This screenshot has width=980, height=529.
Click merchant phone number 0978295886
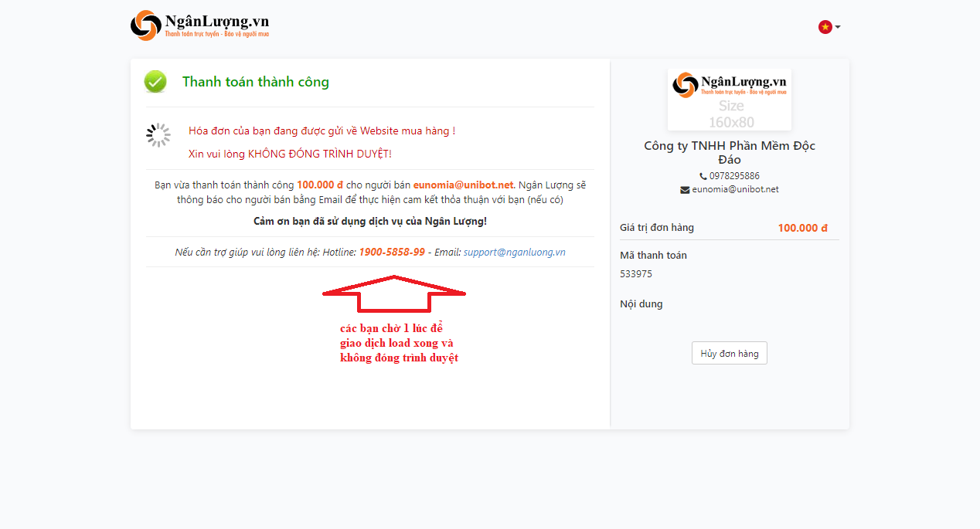734,176
